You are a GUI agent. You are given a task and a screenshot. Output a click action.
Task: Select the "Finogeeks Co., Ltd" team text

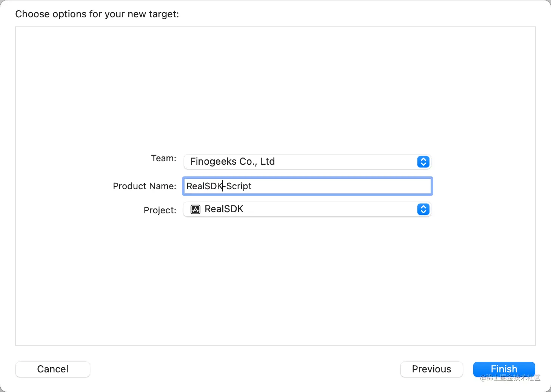coord(232,162)
